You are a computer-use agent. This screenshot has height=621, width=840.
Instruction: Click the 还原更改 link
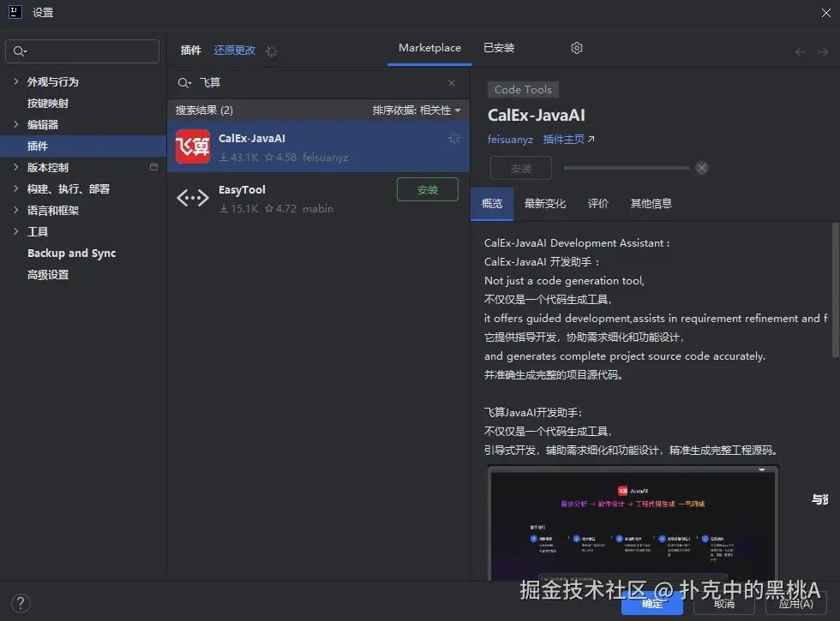(235, 51)
